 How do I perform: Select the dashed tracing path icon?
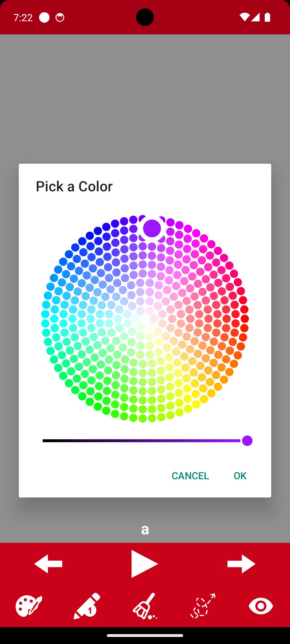click(x=203, y=606)
